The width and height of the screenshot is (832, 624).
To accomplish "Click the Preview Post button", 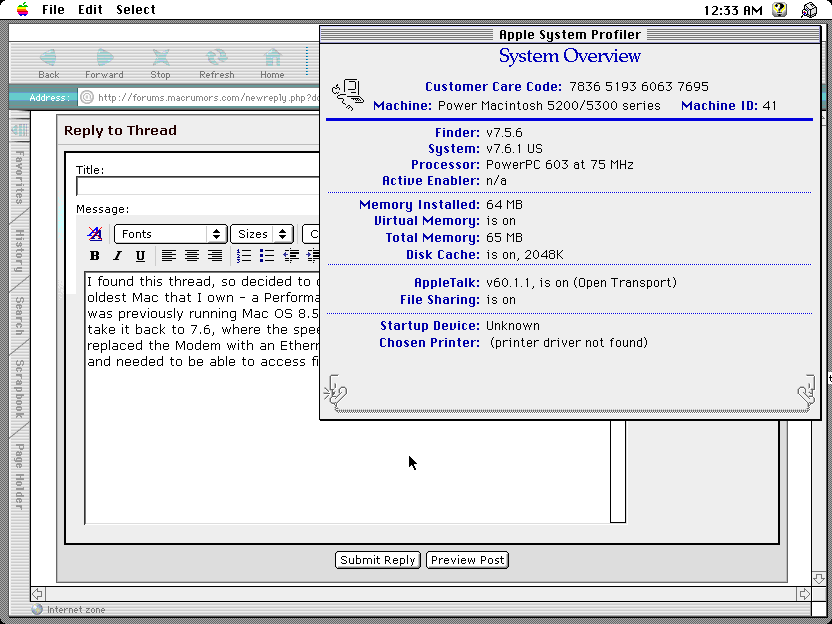I will tap(467, 560).
